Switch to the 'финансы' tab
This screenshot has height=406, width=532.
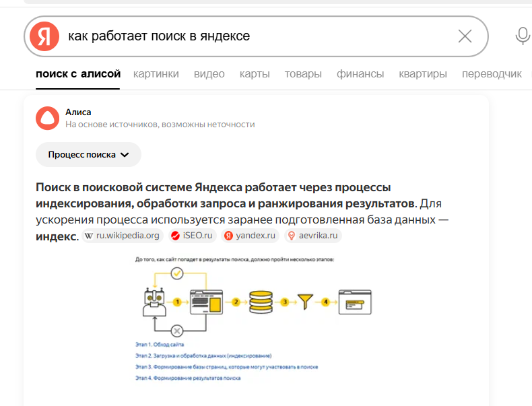[x=360, y=73]
